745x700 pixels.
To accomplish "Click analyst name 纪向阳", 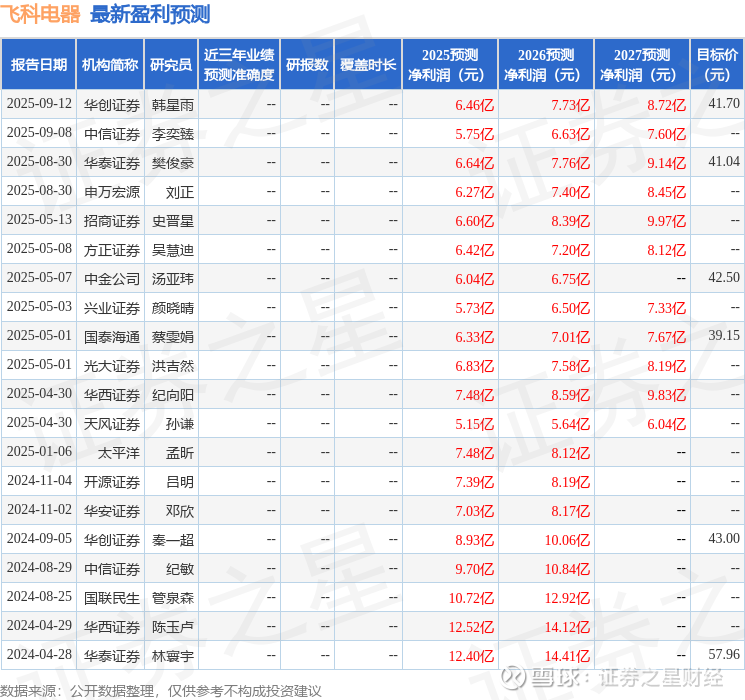I will pos(172,395).
